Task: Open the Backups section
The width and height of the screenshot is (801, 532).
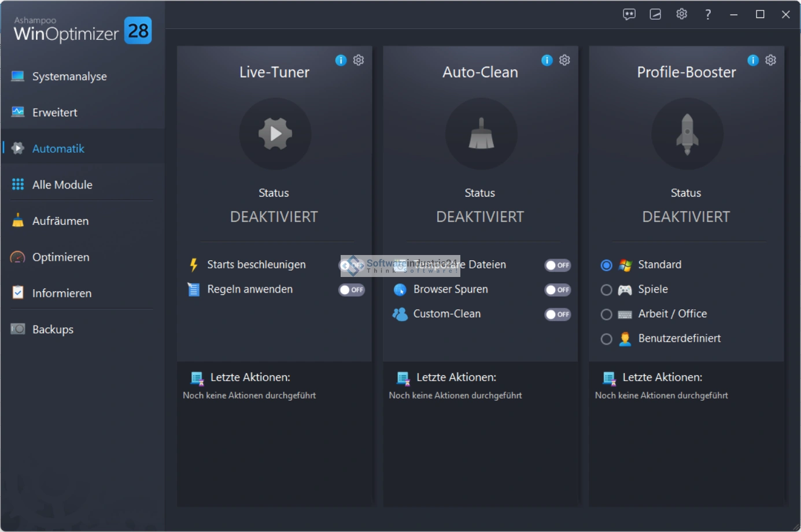Action: (53, 329)
